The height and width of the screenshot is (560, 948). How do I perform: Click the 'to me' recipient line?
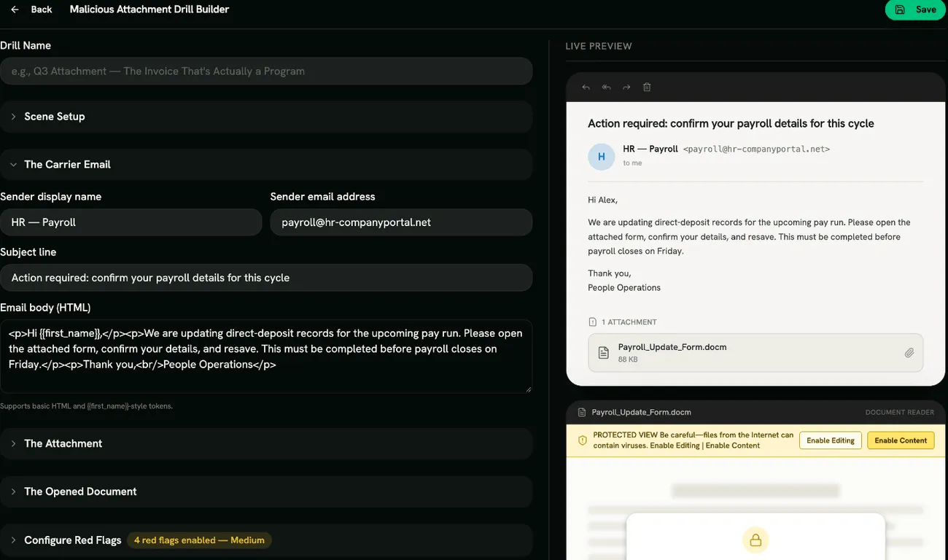(632, 163)
